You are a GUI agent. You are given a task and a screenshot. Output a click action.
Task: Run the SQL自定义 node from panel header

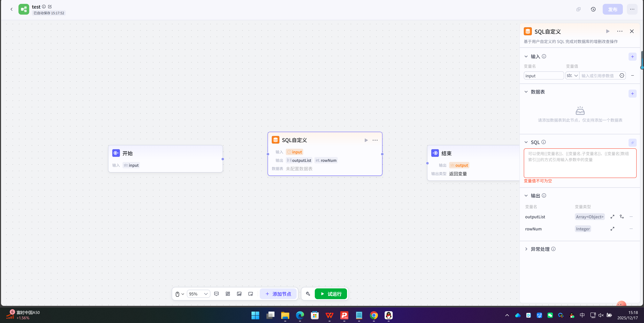(608, 31)
